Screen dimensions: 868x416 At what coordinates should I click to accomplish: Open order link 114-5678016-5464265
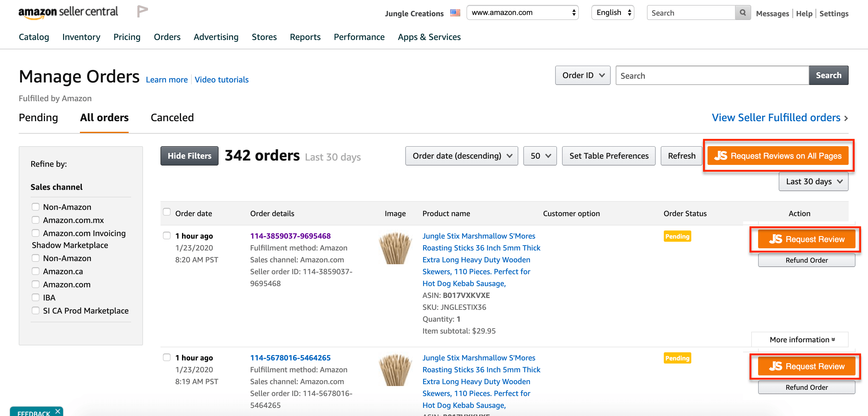(290, 358)
